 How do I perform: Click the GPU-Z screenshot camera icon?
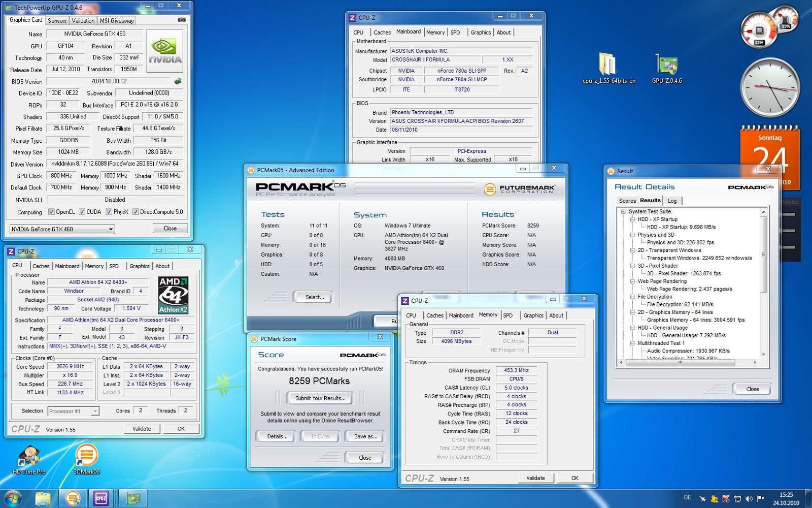point(182,20)
